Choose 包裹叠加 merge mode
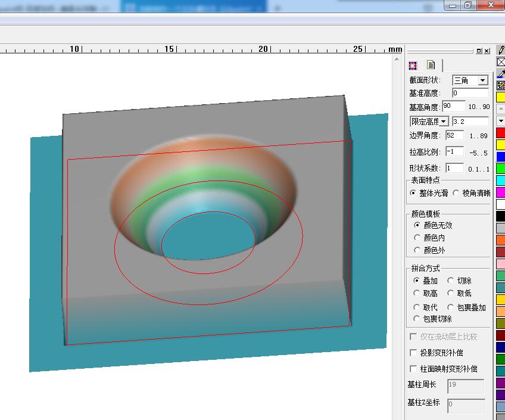Image resolution: width=505 pixels, height=420 pixels. pyautogui.click(x=451, y=307)
